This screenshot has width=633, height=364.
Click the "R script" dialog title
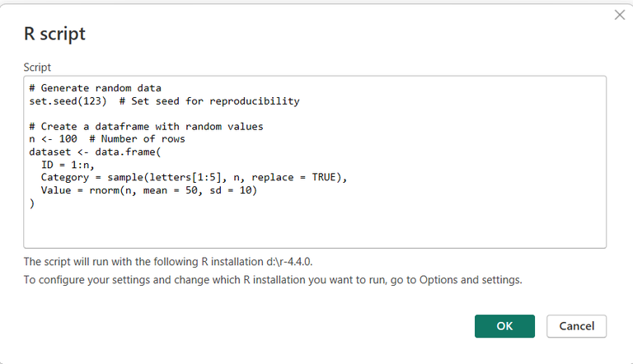(x=54, y=34)
